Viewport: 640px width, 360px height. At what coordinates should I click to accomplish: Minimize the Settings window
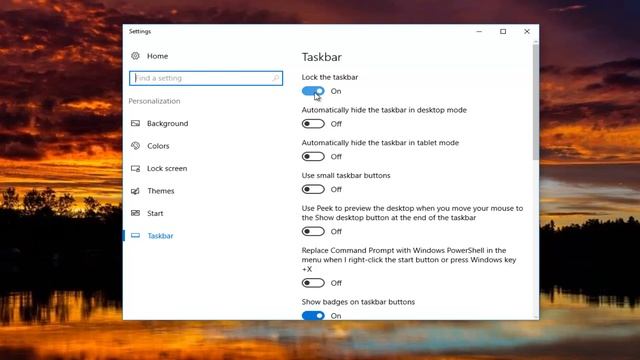point(479,31)
